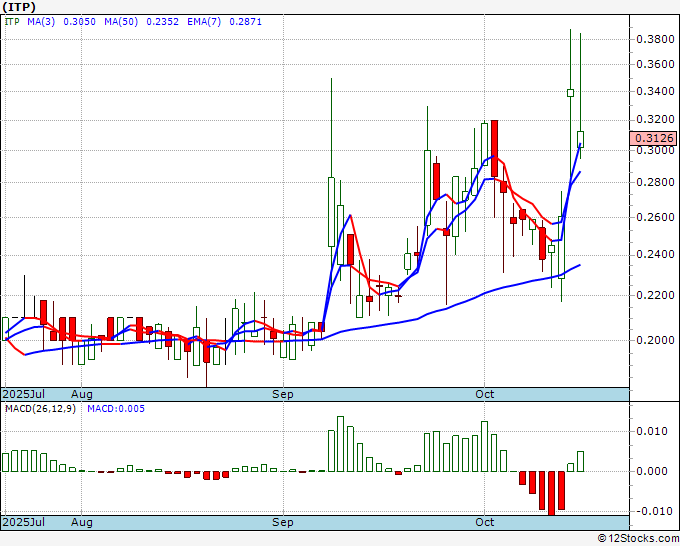Screen dimensions: 680x546
Task: Click the EMA(7) indicator label
Action: pyautogui.click(x=204, y=22)
